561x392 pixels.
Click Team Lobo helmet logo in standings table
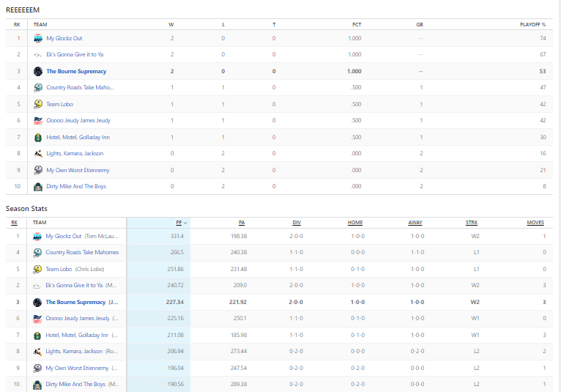click(x=38, y=104)
